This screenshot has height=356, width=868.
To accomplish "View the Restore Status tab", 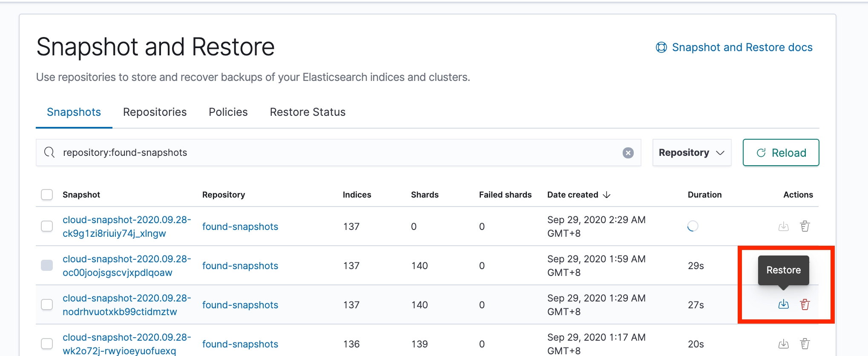I will point(308,112).
